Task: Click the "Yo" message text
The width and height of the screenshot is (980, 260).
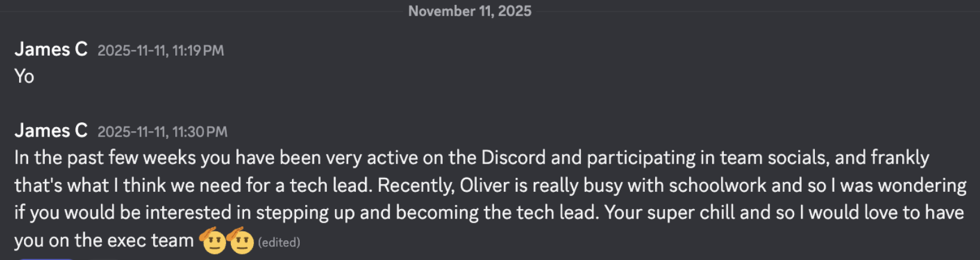Action: pos(24,77)
